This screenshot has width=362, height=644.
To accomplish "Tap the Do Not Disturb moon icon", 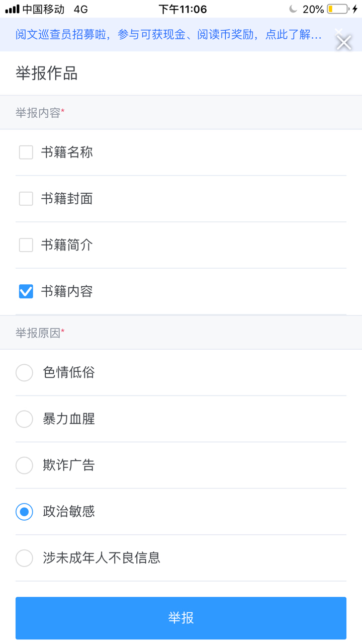I will click(x=293, y=9).
